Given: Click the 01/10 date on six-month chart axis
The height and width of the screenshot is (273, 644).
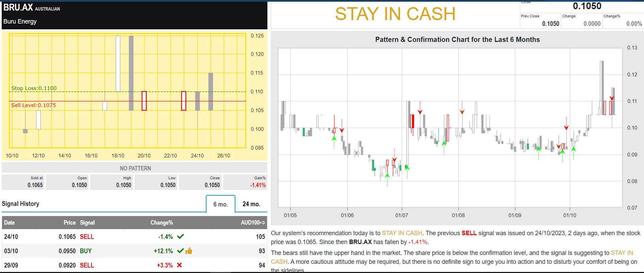Looking at the screenshot, I should tap(569, 215).
